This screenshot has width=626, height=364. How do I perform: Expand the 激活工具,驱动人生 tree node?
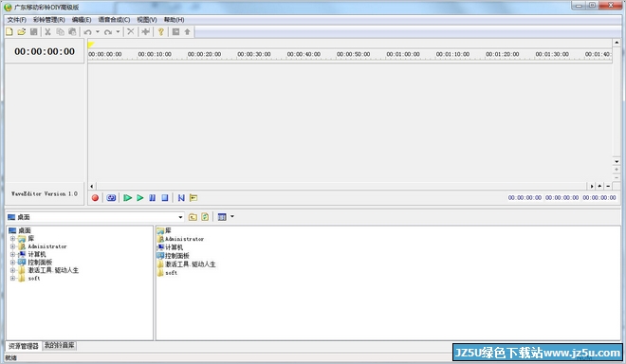[x=12, y=270]
